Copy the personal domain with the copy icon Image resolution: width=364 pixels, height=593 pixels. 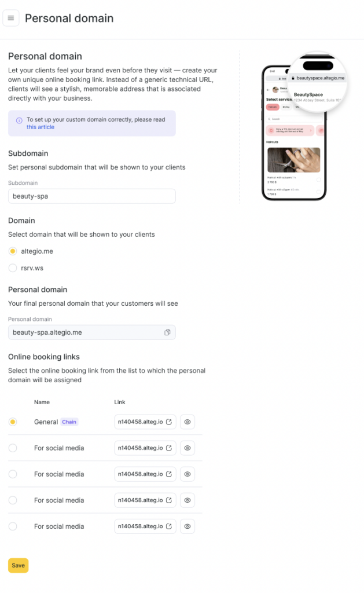coord(167,332)
